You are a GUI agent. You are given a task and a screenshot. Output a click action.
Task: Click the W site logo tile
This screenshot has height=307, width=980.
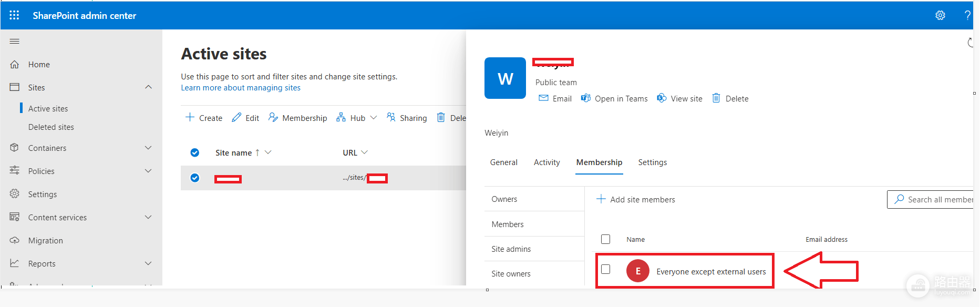(x=505, y=78)
